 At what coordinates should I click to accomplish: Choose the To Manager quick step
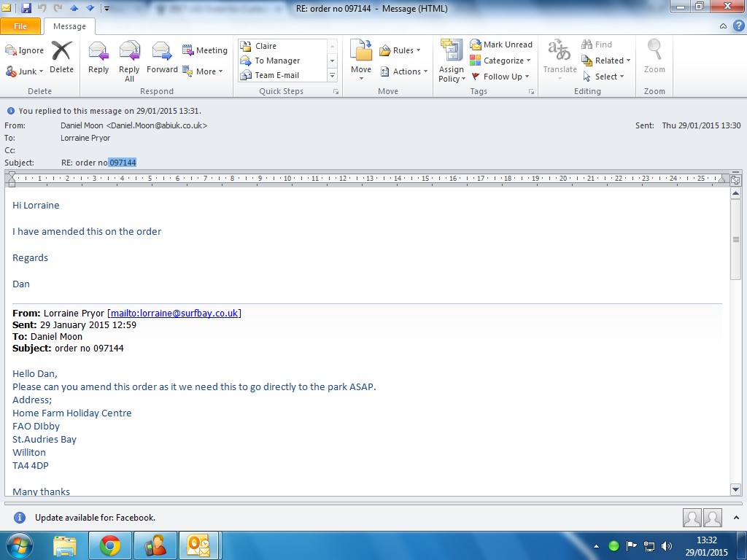click(x=282, y=61)
